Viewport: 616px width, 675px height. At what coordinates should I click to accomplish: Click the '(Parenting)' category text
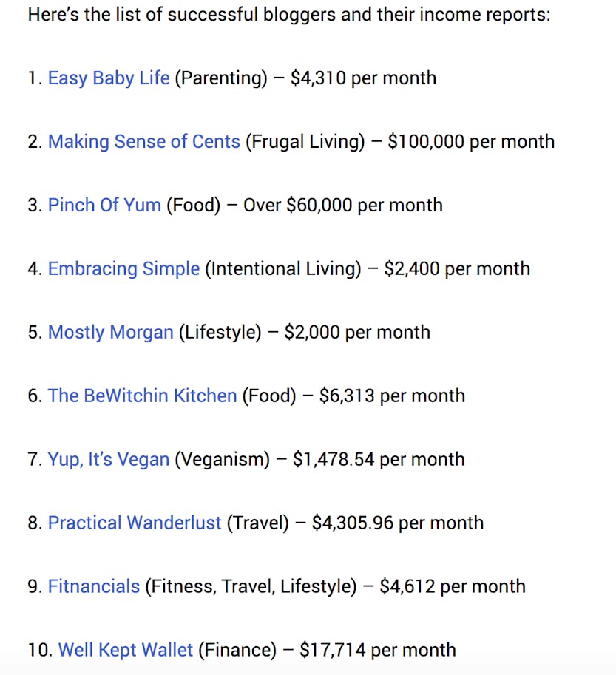point(221,78)
